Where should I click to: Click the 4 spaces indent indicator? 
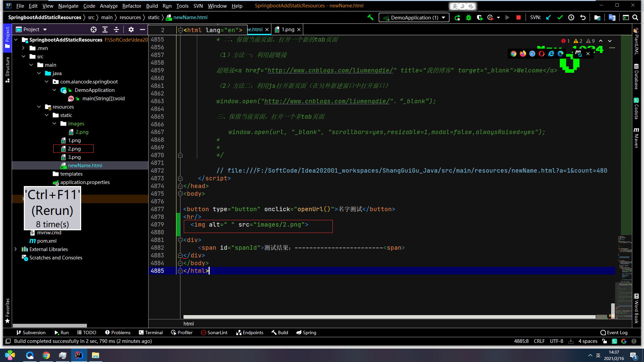tap(588, 341)
